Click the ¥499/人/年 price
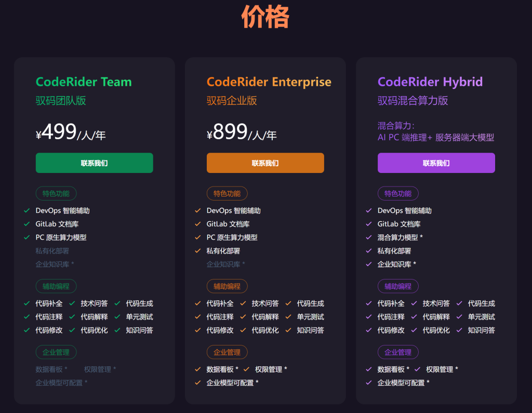 pyautogui.click(x=71, y=132)
